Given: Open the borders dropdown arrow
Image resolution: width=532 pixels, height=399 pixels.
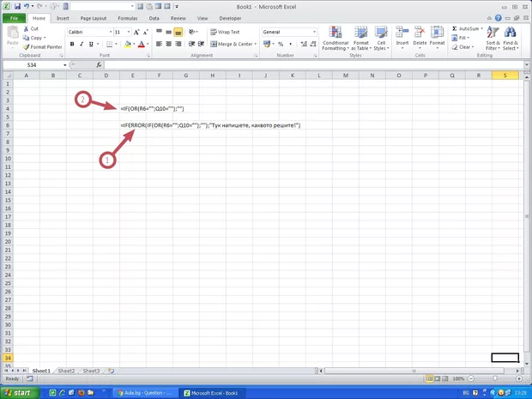Looking at the screenshot, I should pyautogui.click(x=116, y=44).
